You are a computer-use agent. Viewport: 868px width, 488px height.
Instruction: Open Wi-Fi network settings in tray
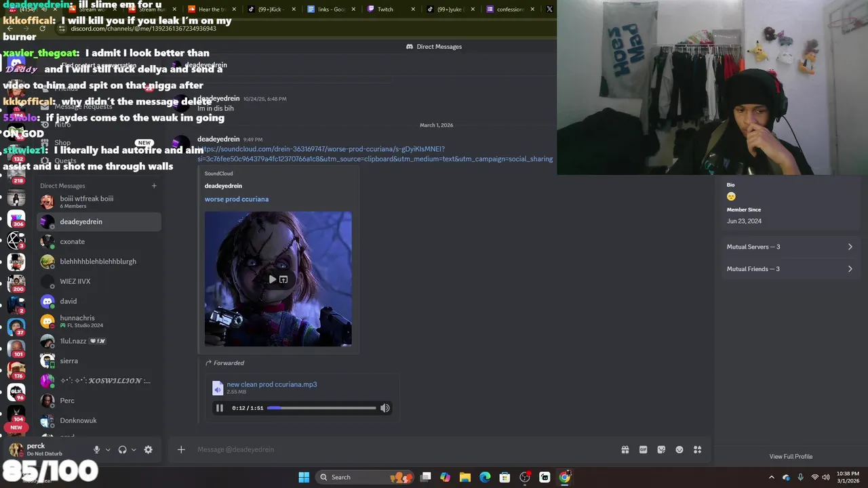tap(815, 477)
